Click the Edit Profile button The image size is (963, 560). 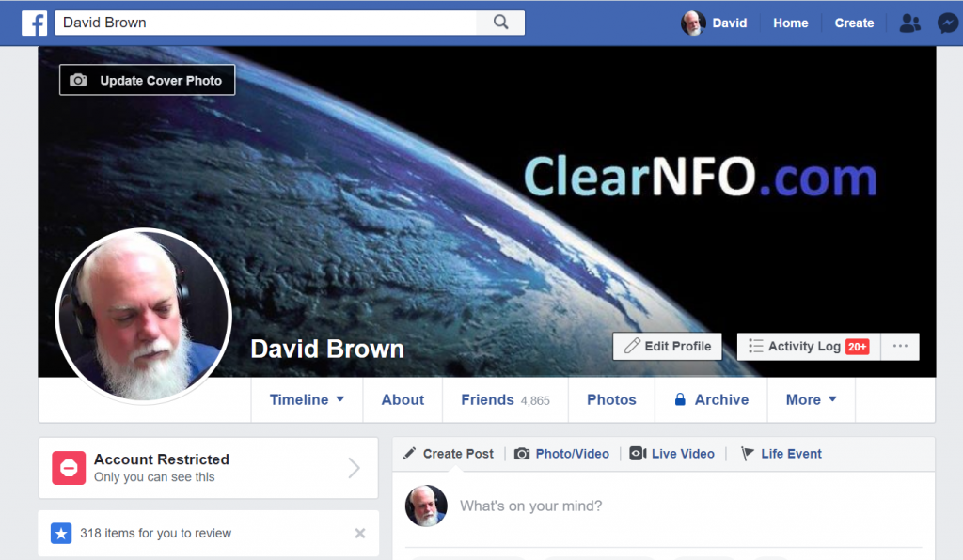[x=667, y=347]
